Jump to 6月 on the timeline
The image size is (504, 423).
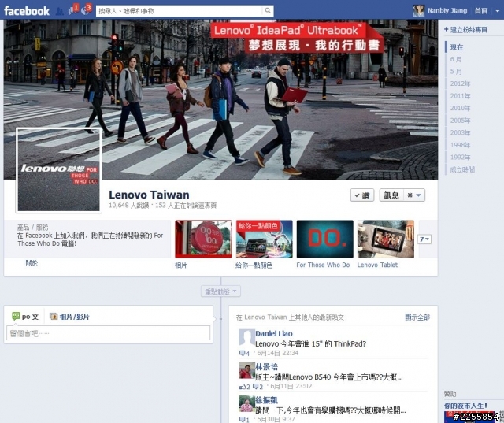click(x=456, y=59)
